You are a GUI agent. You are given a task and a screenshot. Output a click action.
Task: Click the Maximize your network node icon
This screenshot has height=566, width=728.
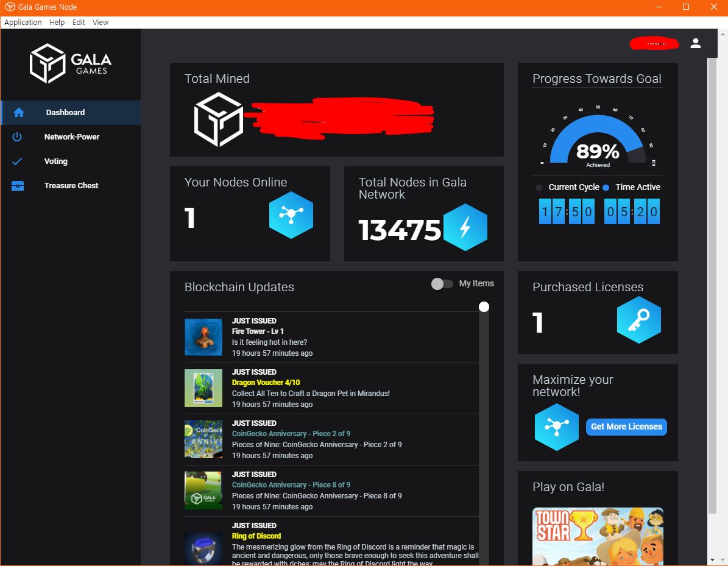(557, 426)
